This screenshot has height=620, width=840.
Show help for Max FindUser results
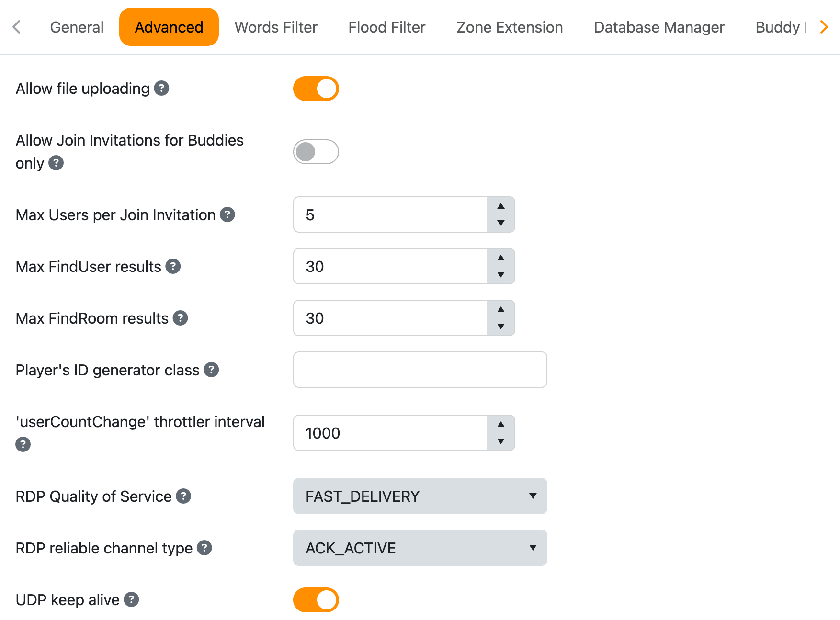pos(173,266)
